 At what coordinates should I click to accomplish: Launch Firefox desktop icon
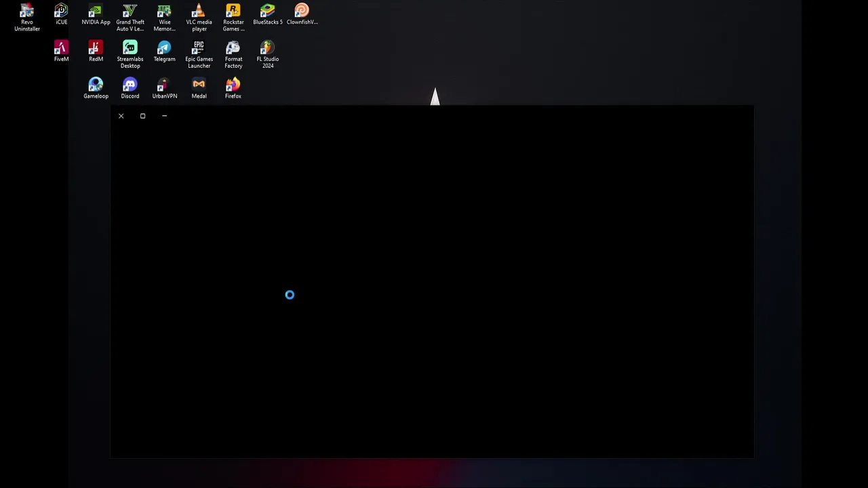point(233,88)
